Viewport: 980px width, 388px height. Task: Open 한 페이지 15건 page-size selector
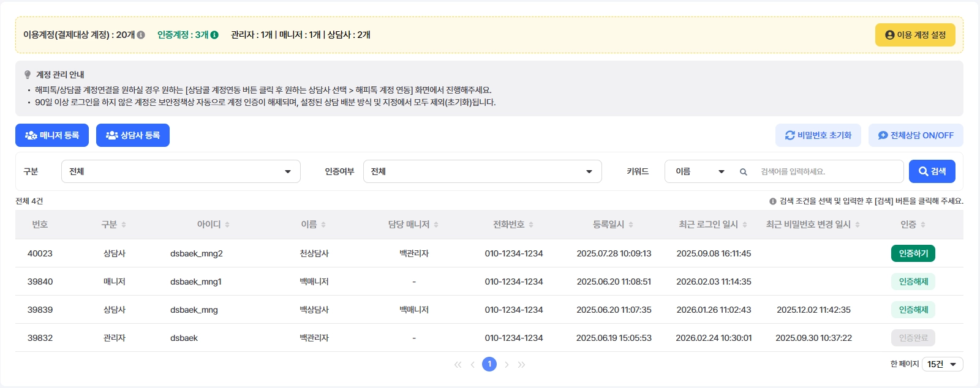click(942, 364)
